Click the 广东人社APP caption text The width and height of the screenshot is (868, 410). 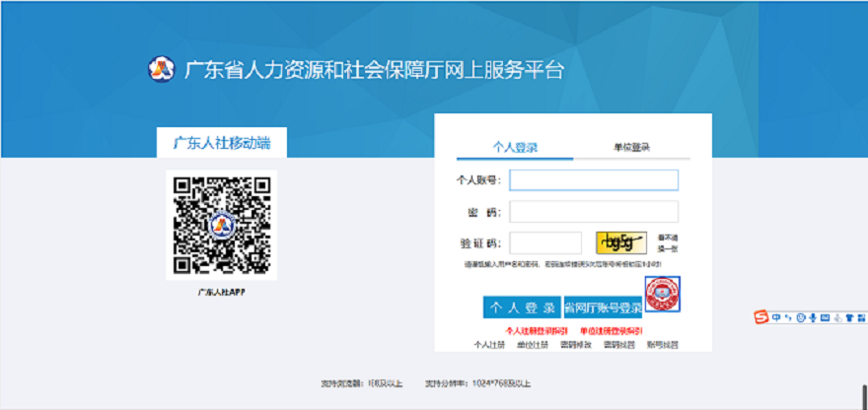(221, 292)
